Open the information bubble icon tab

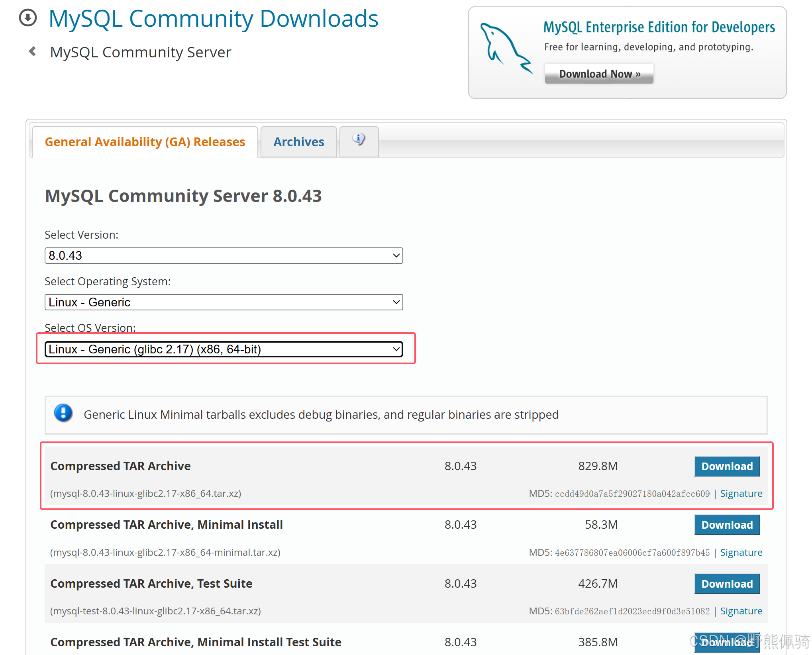[x=359, y=140]
